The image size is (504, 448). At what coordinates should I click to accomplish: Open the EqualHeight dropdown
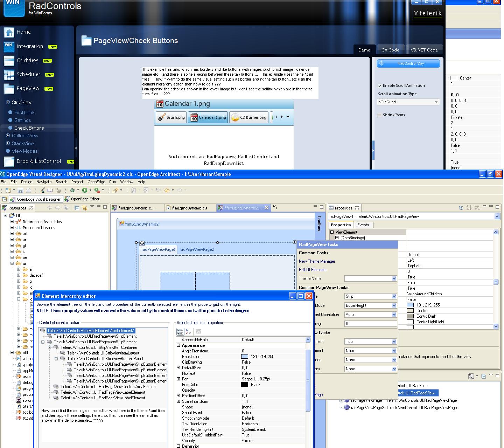click(394, 305)
